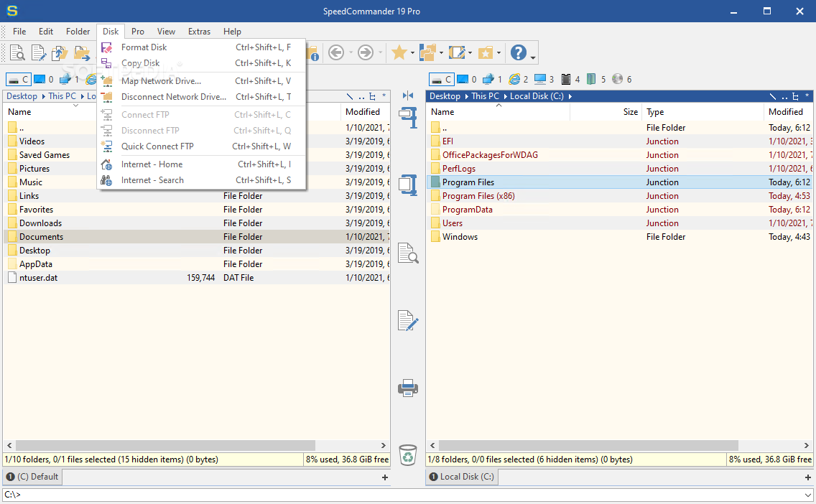Screen dimensions: 816x504
Task: Switch to the (C) Default tab
Action: click(33, 477)
